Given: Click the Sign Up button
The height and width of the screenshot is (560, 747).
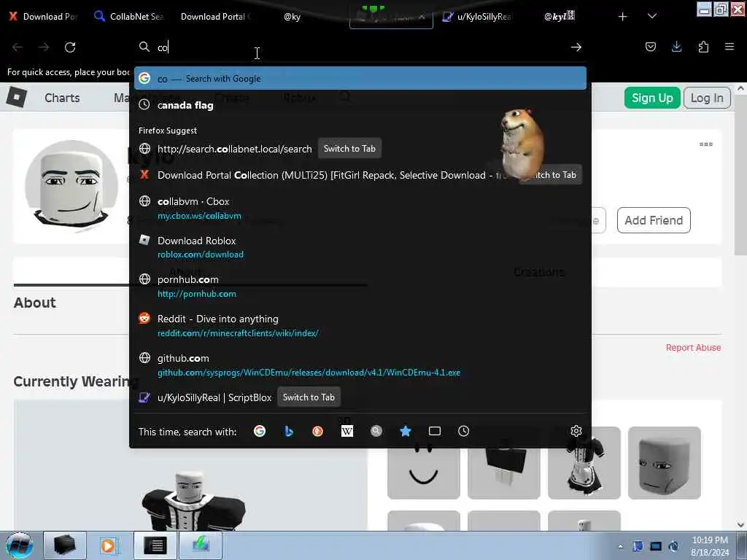Looking at the screenshot, I should [x=652, y=98].
